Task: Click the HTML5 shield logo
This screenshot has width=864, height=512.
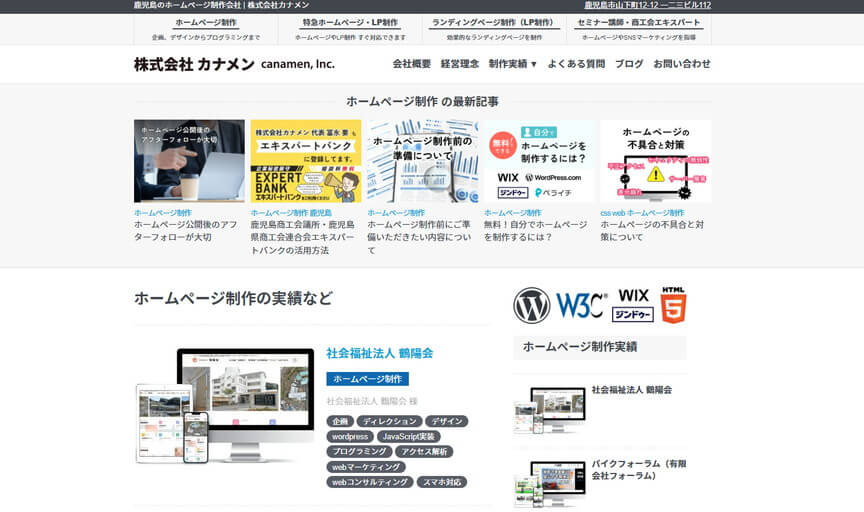Action: (x=673, y=305)
